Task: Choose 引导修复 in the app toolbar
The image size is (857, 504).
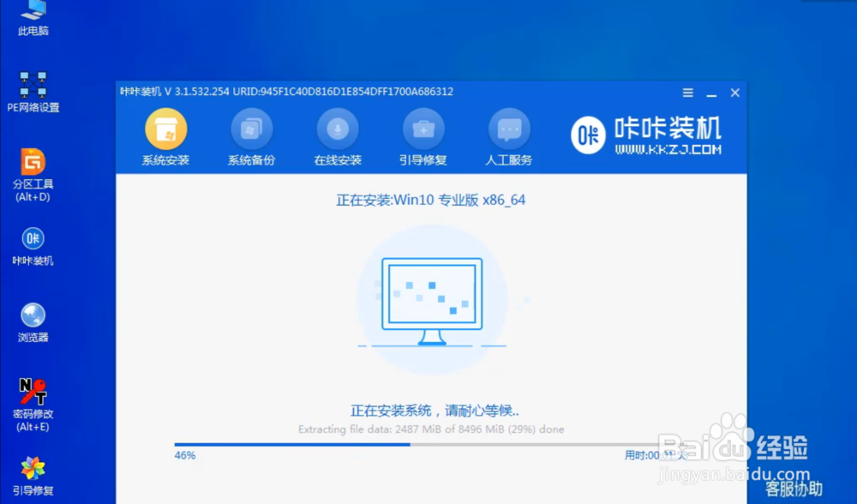Action: click(423, 137)
